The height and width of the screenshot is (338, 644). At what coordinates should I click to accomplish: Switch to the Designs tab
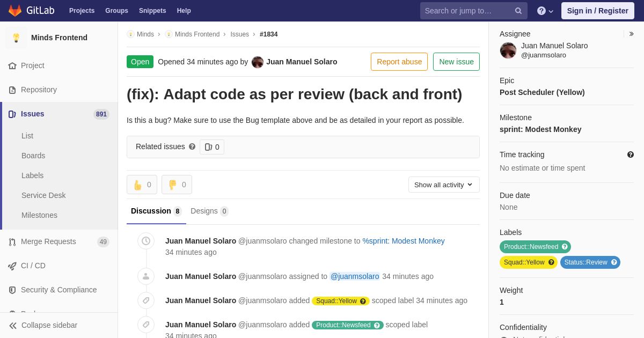[x=209, y=211]
